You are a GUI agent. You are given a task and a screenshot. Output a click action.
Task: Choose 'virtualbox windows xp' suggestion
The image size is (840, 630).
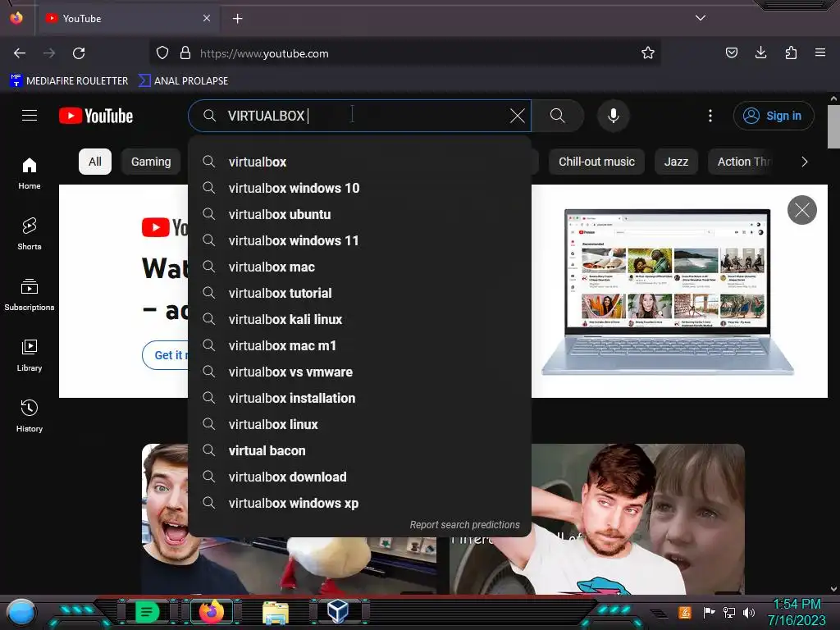pos(359,503)
